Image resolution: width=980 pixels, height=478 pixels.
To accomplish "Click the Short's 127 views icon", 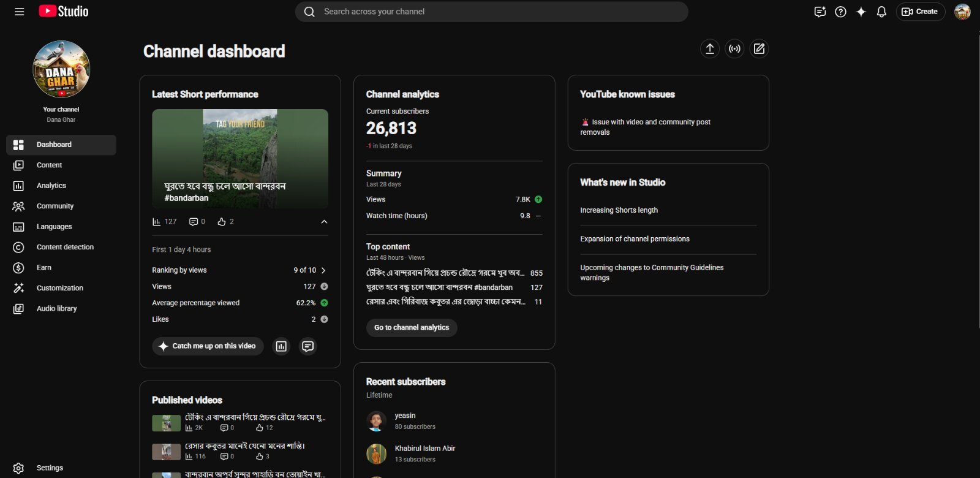I will pos(156,222).
